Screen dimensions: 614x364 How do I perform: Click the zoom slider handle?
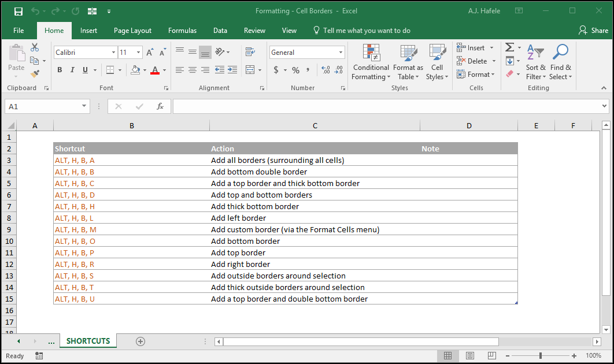click(541, 355)
